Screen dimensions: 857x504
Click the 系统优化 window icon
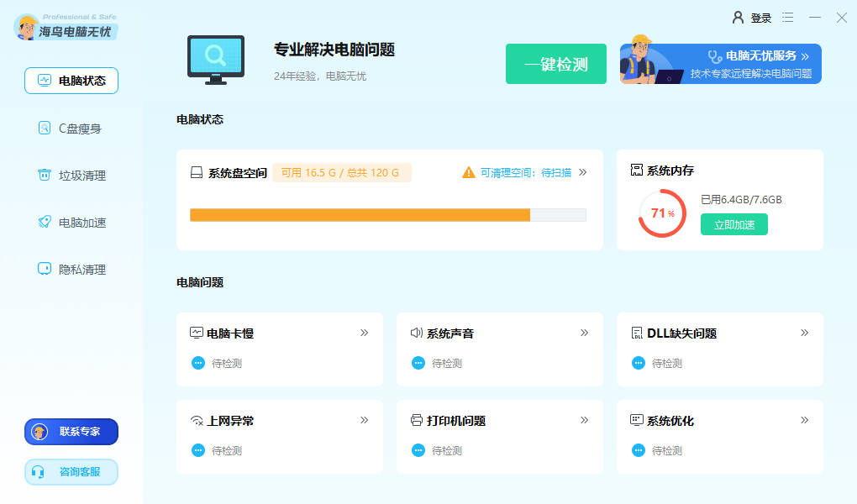pyautogui.click(x=636, y=420)
